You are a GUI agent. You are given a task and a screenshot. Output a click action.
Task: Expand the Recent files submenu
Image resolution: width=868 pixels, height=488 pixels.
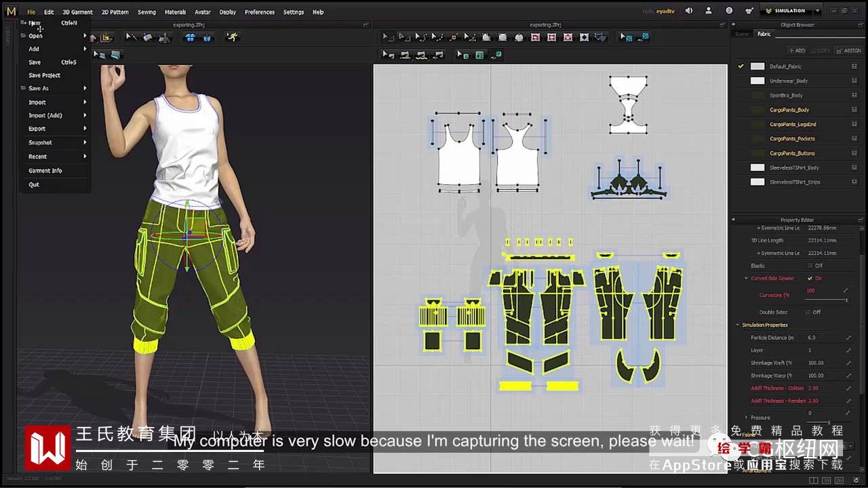coord(85,157)
